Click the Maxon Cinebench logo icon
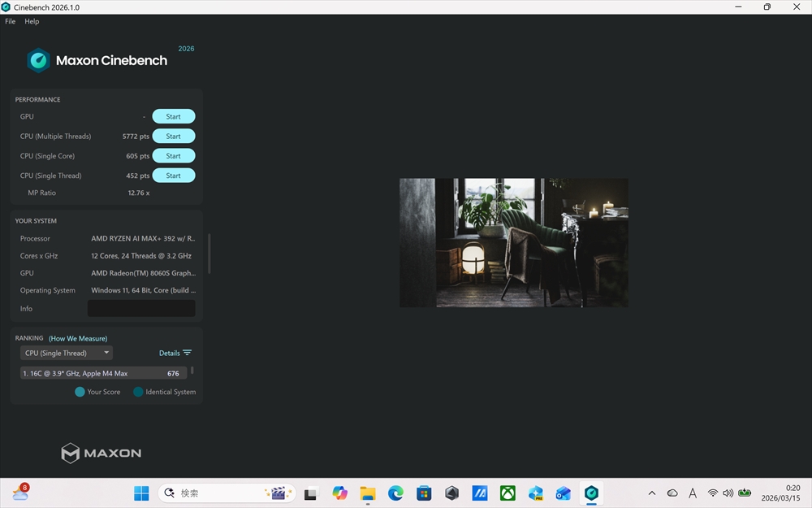 (38, 61)
